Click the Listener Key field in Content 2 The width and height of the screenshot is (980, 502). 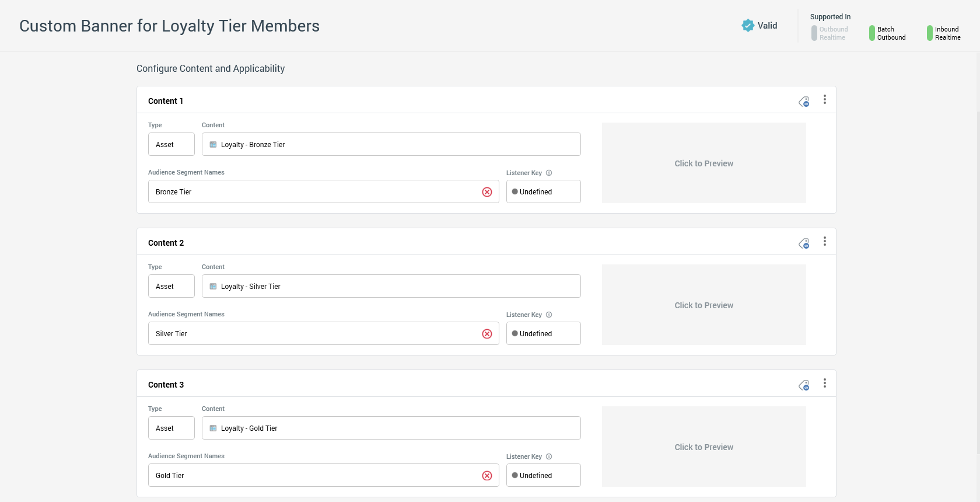(x=543, y=334)
